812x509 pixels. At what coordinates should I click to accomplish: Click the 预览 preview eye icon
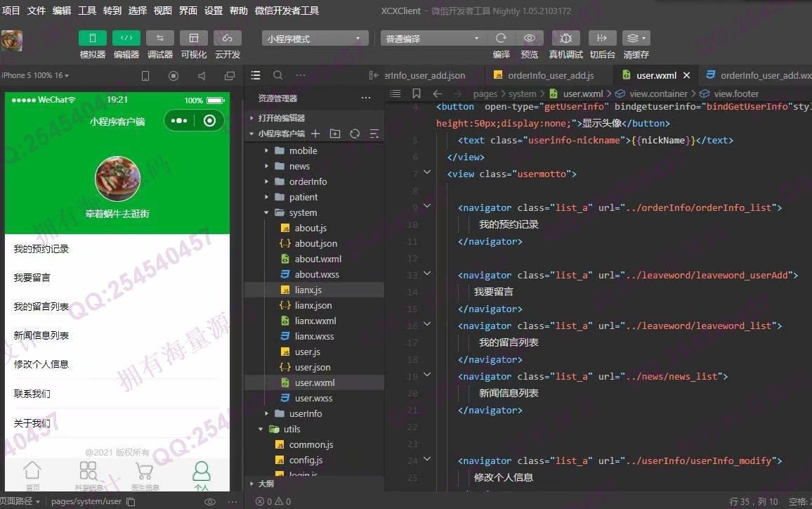529,38
